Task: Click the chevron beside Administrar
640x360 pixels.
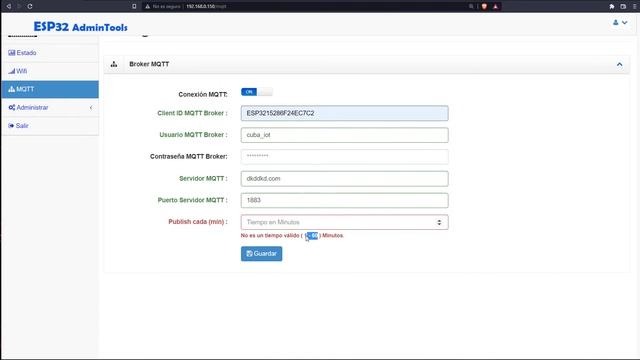Action: coord(91,107)
